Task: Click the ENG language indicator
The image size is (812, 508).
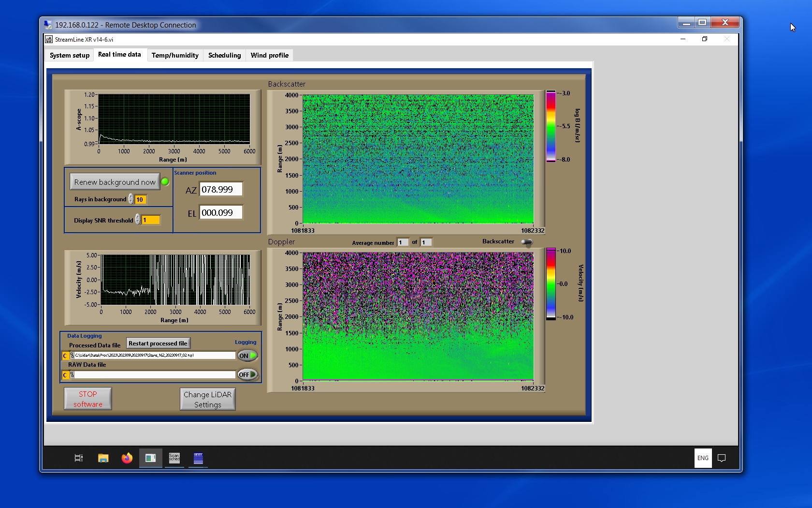Action: [703, 458]
